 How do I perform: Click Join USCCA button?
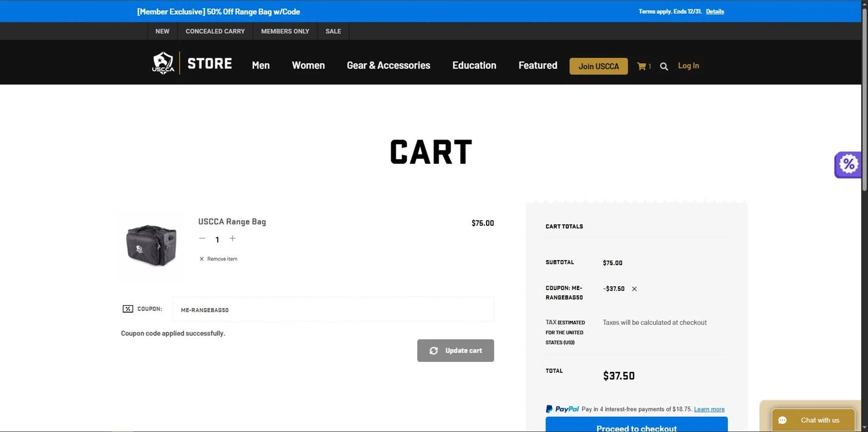(598, 66)
